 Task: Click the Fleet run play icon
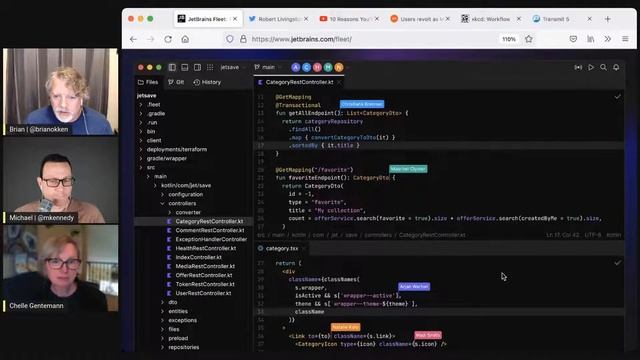(x=591, y=67)
